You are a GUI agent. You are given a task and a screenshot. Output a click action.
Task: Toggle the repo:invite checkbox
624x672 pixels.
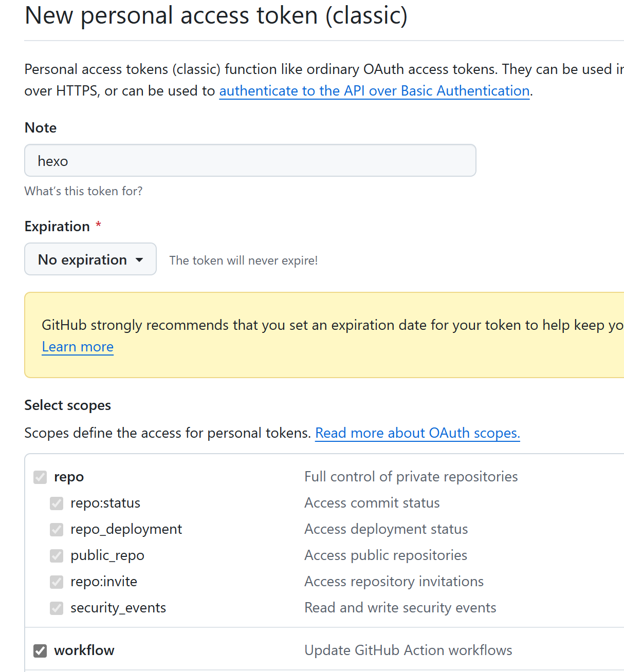57,582
